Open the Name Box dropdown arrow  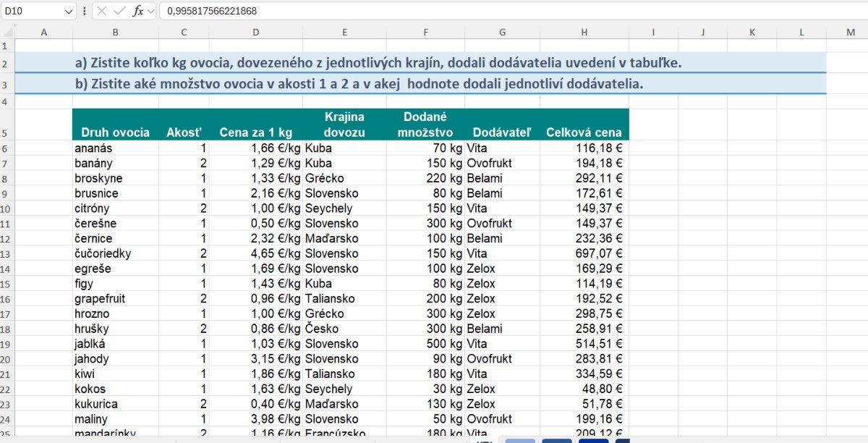coord(69,11)
